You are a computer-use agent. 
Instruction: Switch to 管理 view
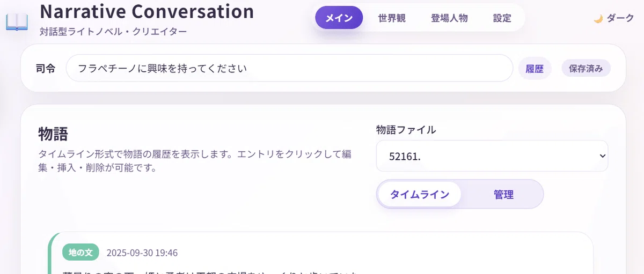pyautogui.click(x=503, y=194)
